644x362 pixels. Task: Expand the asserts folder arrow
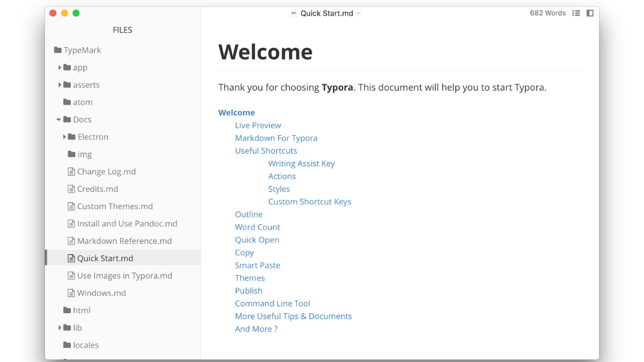pyautogui.click(x=60, y=85)
